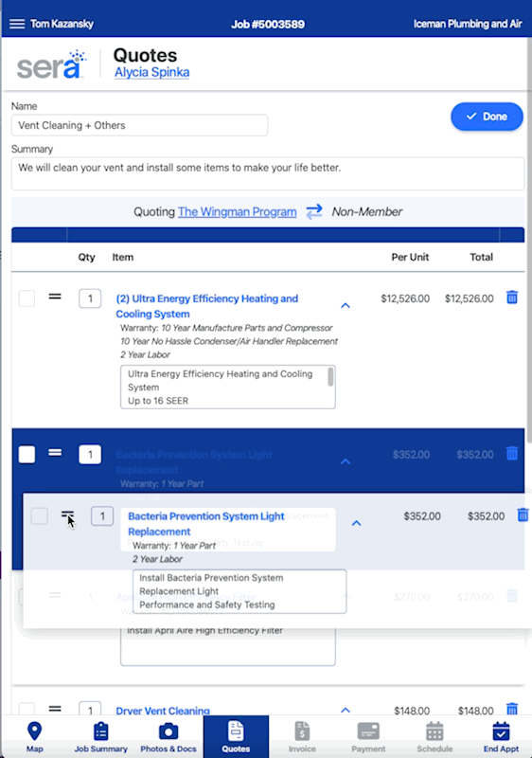Check the box on the dragged Bacteria Prevention row

click(39, 516)
